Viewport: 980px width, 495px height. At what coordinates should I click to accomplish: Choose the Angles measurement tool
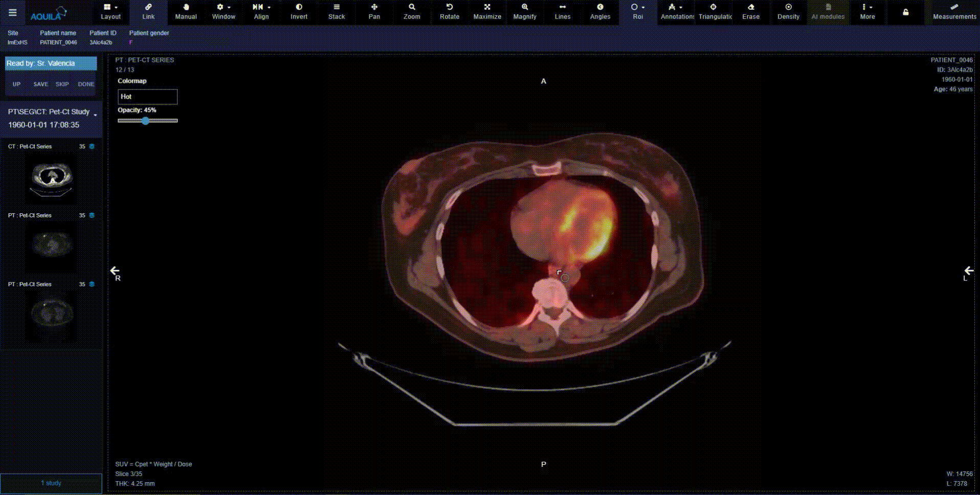point(600,12)
